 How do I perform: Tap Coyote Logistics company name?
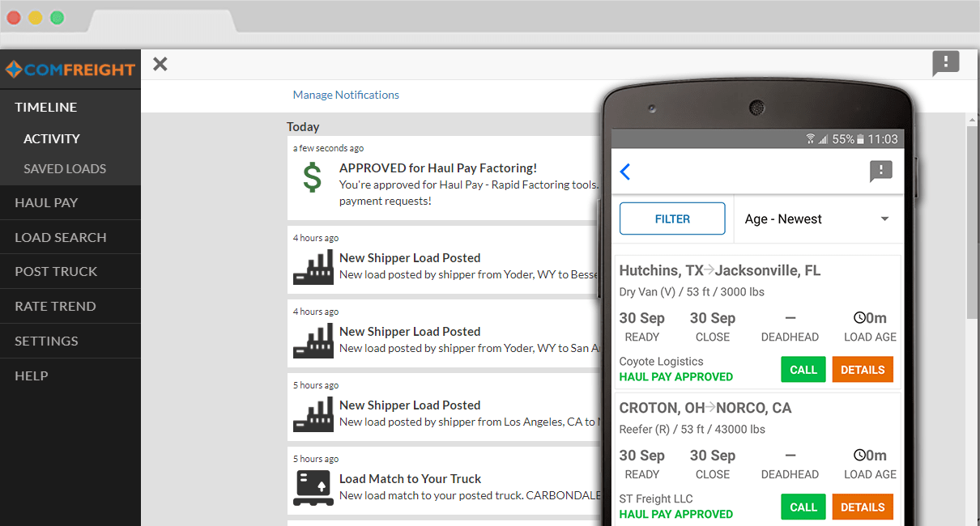coord(662,362)
